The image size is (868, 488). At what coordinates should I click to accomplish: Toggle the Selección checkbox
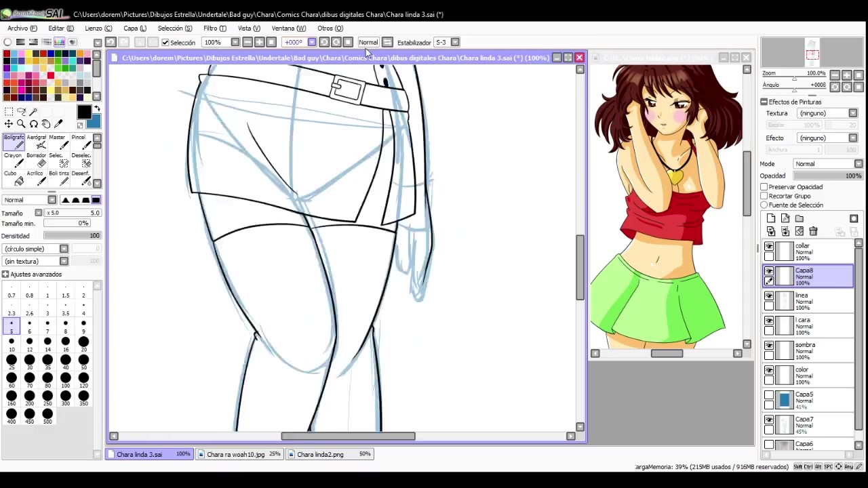click(165, 43)
